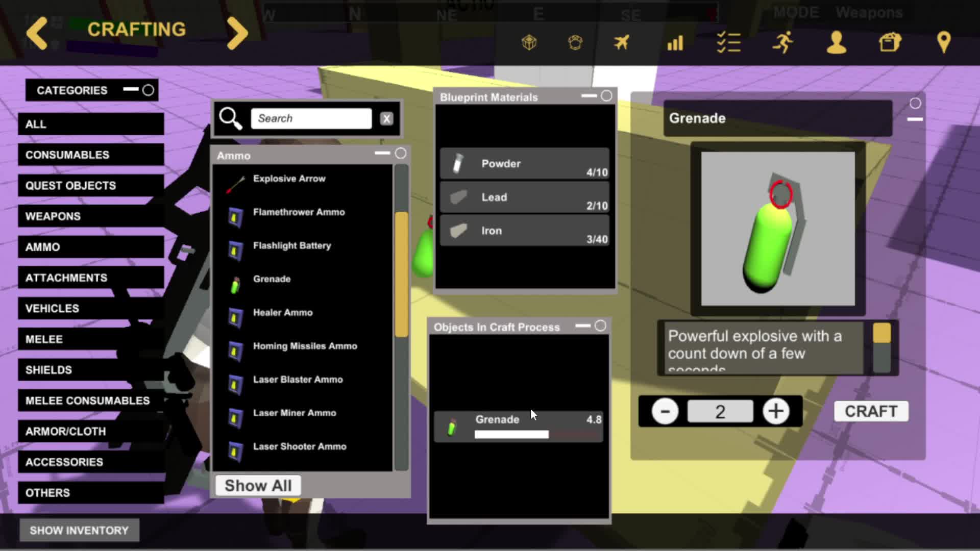Collapse the Ammo list panel
980x551 pixels.
pyautogui.click(x=382, y=153)
